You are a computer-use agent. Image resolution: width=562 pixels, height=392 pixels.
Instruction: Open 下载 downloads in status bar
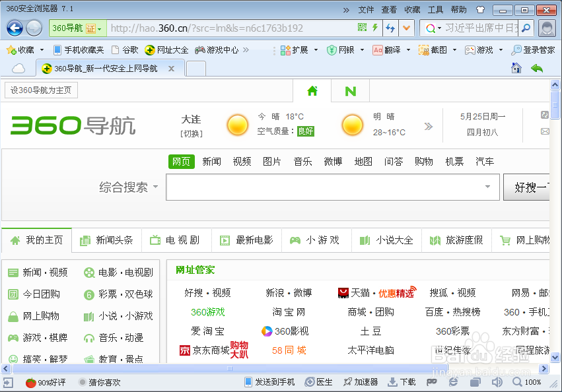point(402,382)
